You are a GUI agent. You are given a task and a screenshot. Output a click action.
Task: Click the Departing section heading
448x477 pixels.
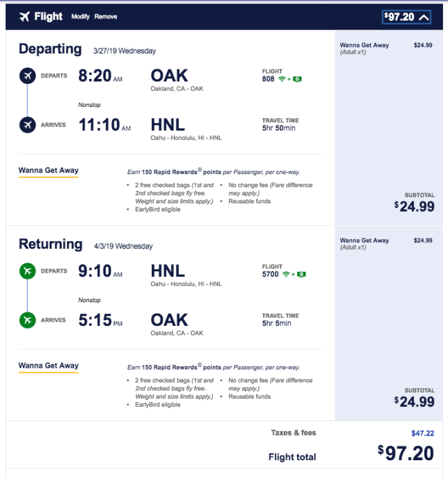tap(50, 49)
